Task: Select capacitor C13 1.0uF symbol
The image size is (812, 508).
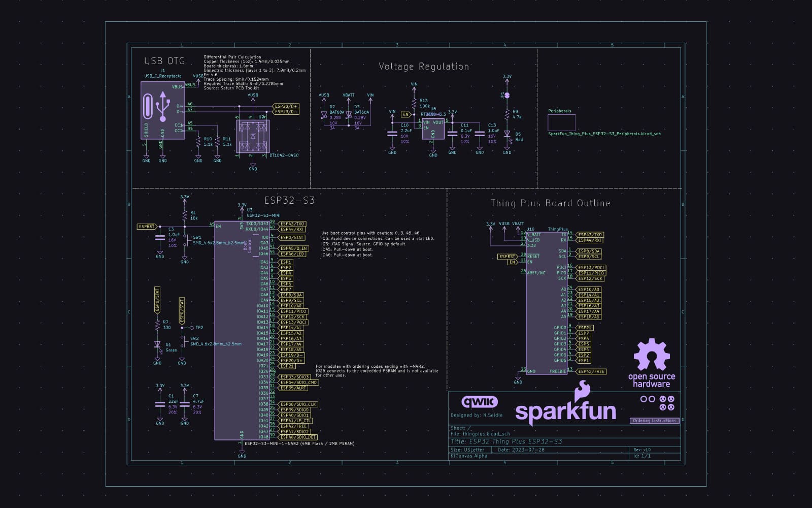Action: (x=480, y=133)
